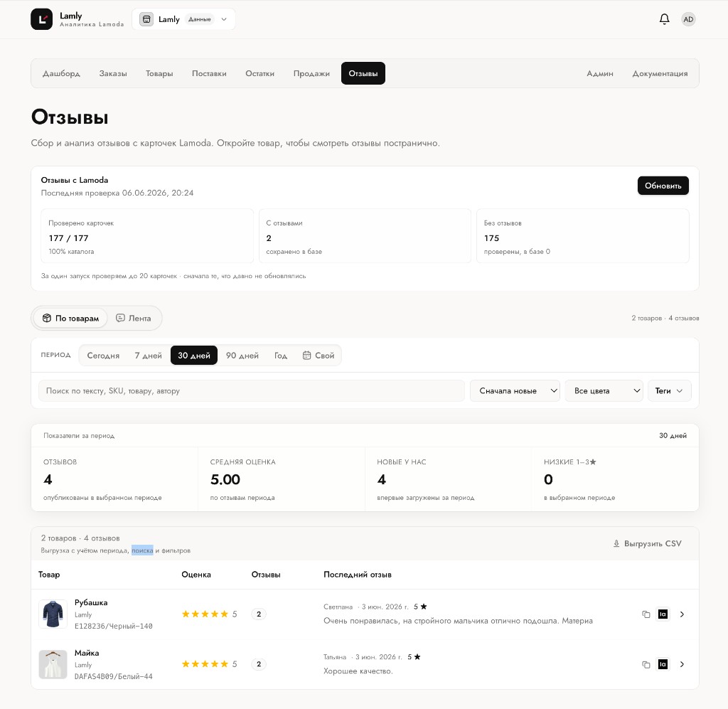
Task: Focus the review search input field
Action: (251, 391)
